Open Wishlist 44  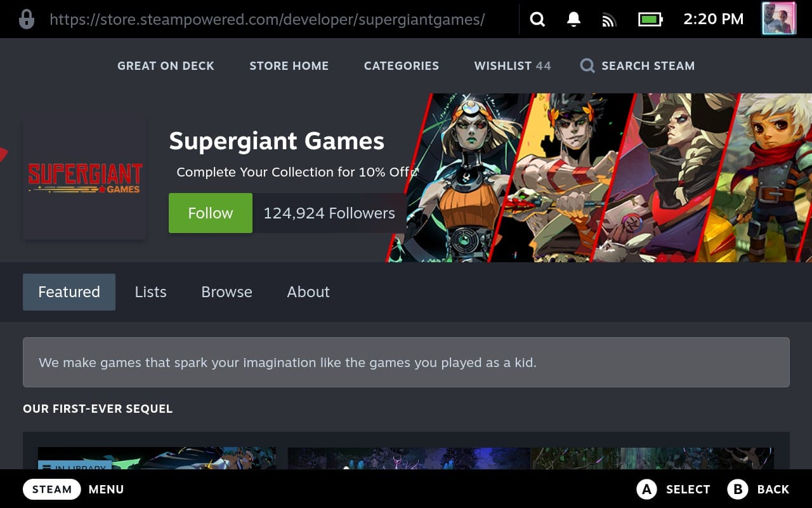[513, 65]
